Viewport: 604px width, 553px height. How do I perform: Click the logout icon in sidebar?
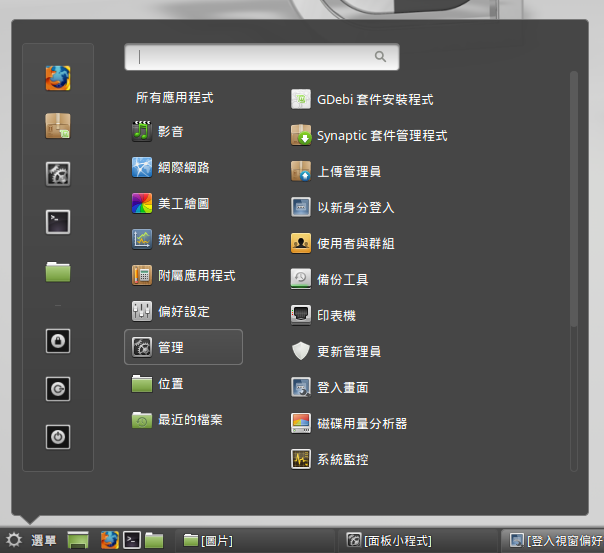(x=58, y=389)
